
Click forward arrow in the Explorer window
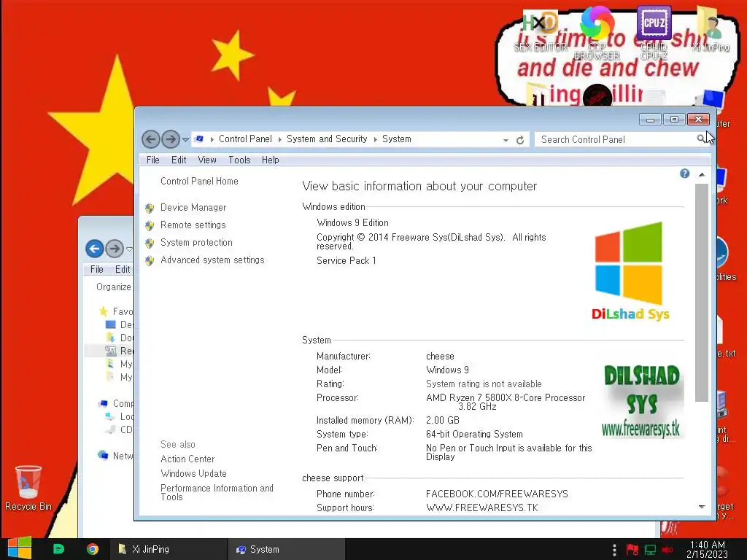115,248
